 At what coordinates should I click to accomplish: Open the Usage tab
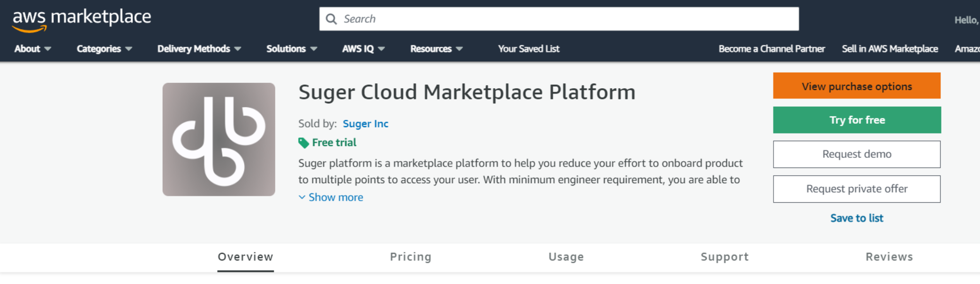coord(566,257)
